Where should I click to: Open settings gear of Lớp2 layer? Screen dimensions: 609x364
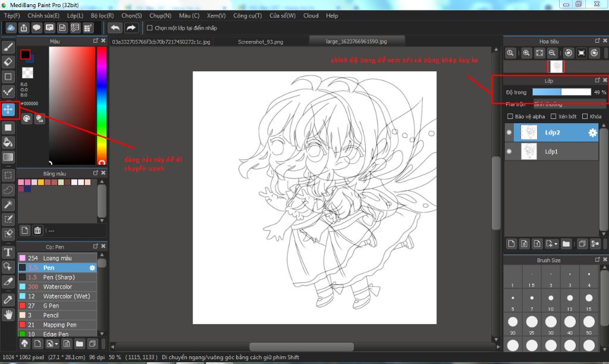pos(592,133)
